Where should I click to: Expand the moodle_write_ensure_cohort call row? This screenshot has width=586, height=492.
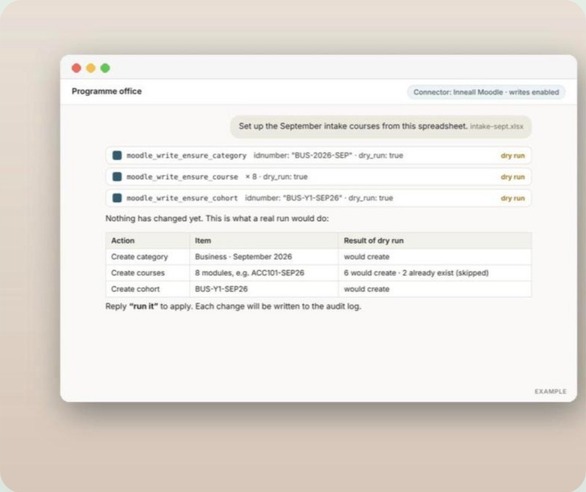pyautogui.click(x=318, y=198)
